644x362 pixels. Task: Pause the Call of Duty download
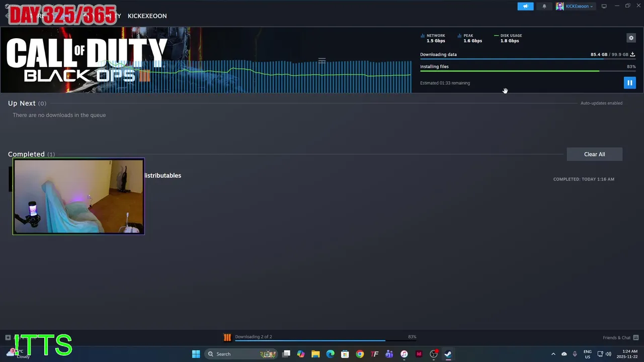(x=629, y=83)
